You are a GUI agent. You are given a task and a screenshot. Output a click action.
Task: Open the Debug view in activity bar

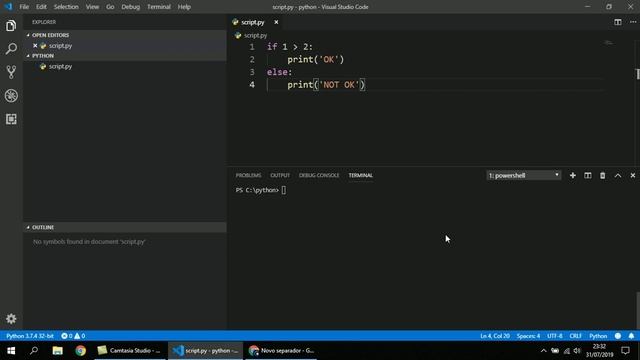[x=11, y=96]
